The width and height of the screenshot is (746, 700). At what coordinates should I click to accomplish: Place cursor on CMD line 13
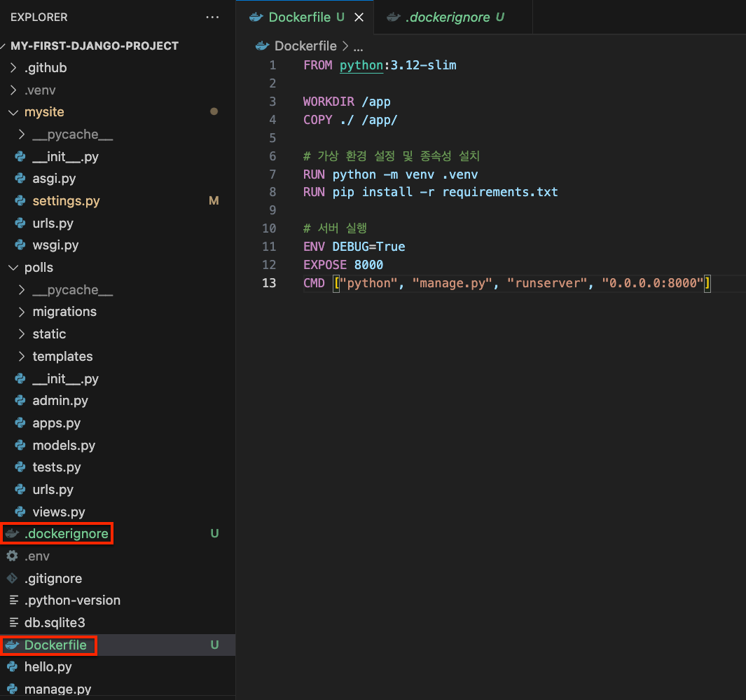click(507, 283)
